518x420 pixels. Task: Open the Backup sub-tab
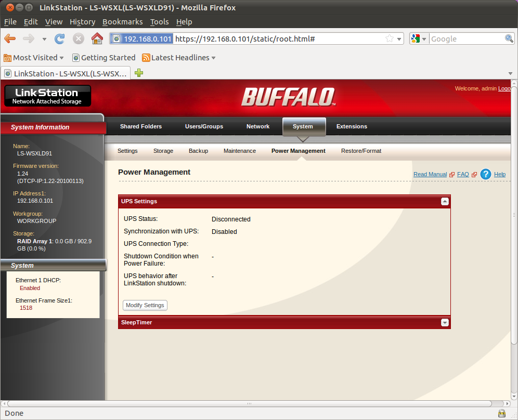198,151
